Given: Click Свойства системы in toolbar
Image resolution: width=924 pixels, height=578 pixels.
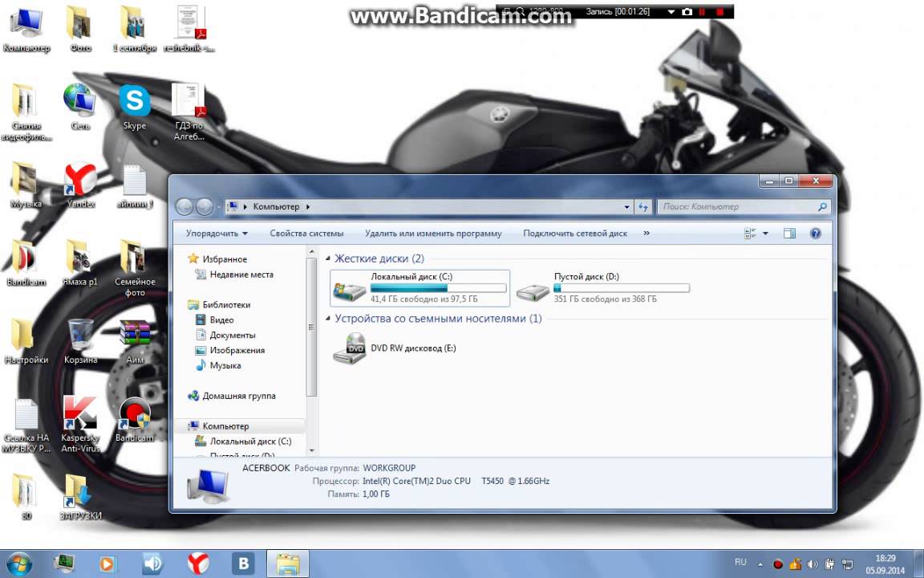Looking at the screenshot, I should coord(306,234).
